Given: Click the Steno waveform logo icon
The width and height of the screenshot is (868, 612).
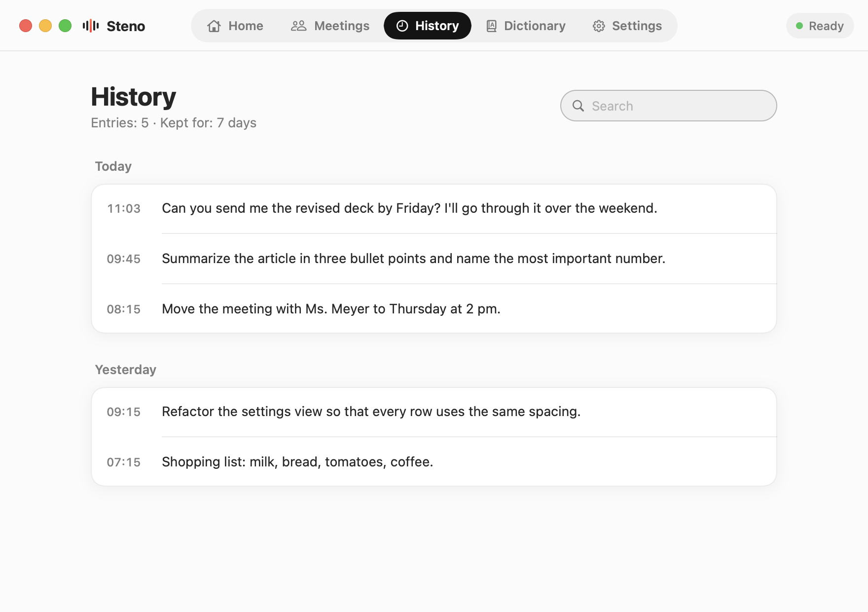Looking at the screenshot, I should tap(91, 26).
